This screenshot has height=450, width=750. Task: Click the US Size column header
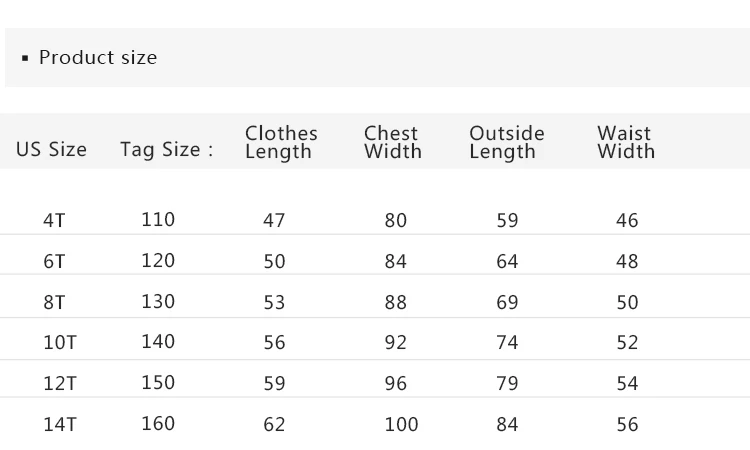(51, 150)
